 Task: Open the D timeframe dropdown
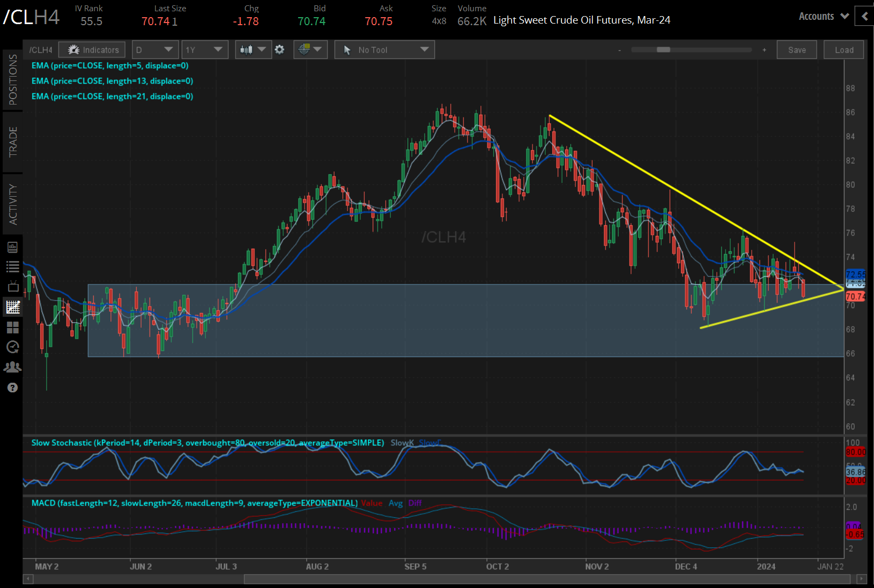(155, 49)
